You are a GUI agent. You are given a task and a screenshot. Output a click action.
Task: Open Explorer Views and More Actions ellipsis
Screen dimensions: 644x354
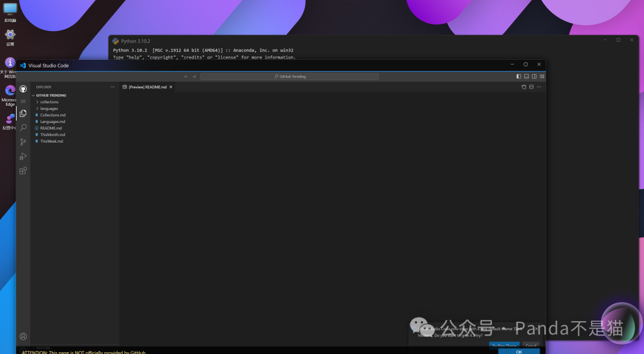pos(113,87)
